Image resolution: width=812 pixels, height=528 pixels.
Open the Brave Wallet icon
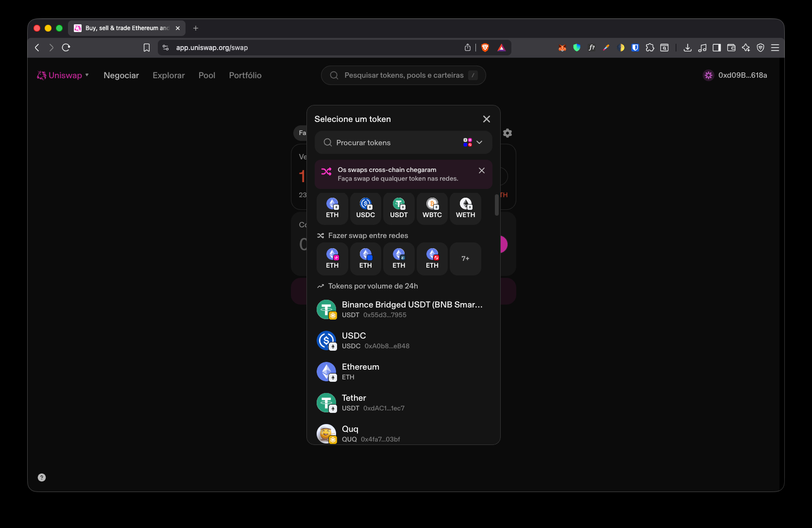tap(731, 48)
